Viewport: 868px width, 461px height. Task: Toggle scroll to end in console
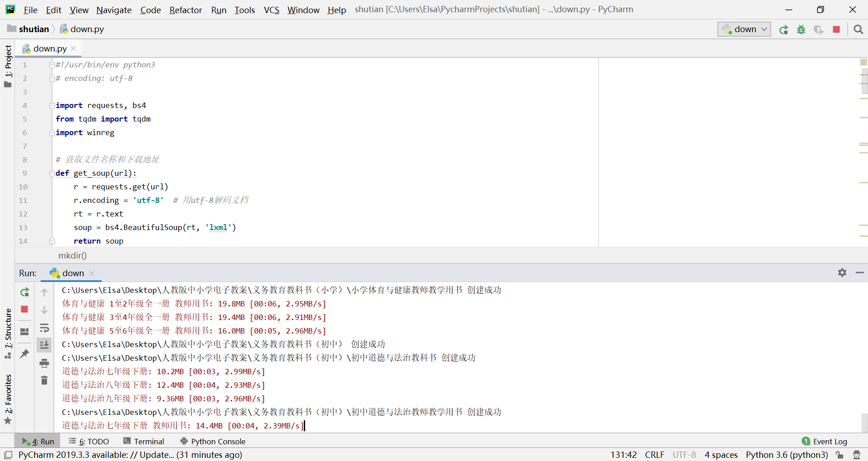[44, 345]
